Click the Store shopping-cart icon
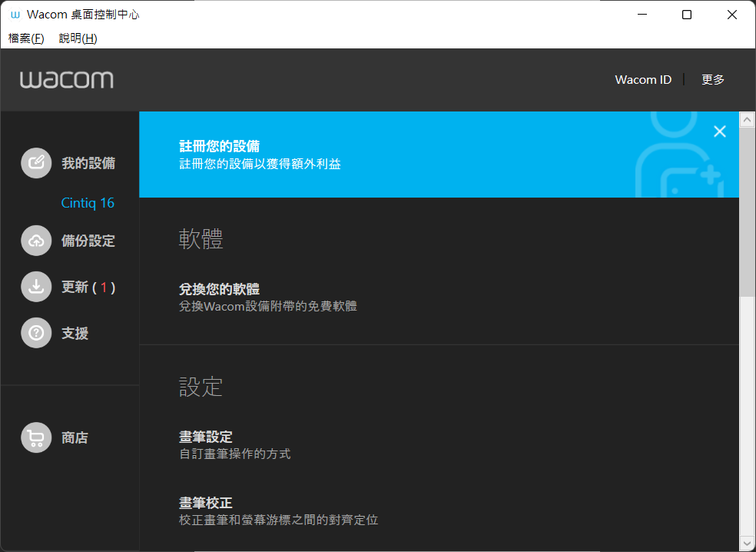Image resolution: width=756 pixels, height=552 pixels. pos(36,437)
